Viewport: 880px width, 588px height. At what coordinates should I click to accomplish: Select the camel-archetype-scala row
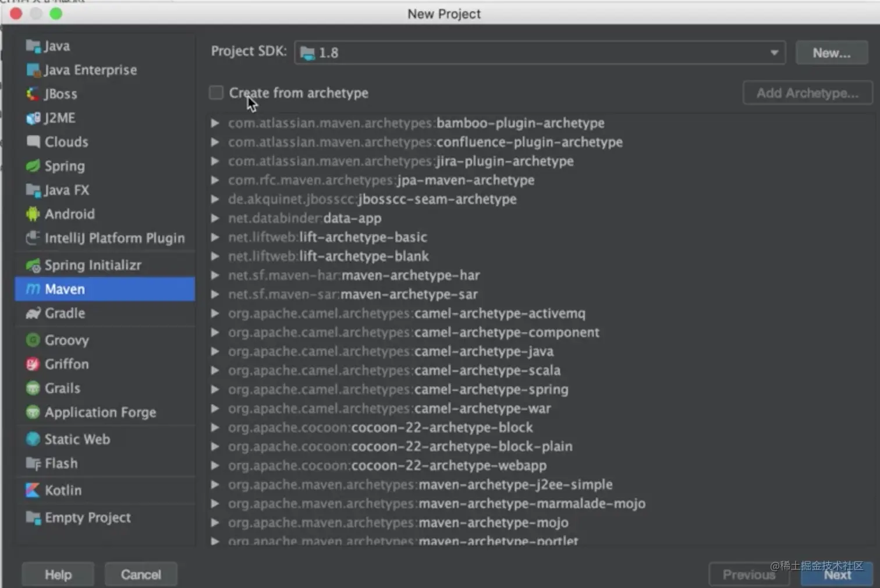pyautogui.click(x=541, y=370)
